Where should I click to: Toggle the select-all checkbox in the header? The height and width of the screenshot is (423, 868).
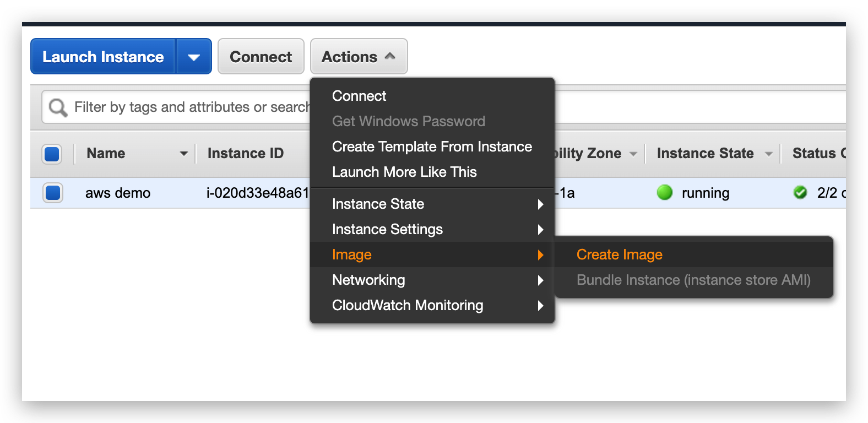(52, 154)
